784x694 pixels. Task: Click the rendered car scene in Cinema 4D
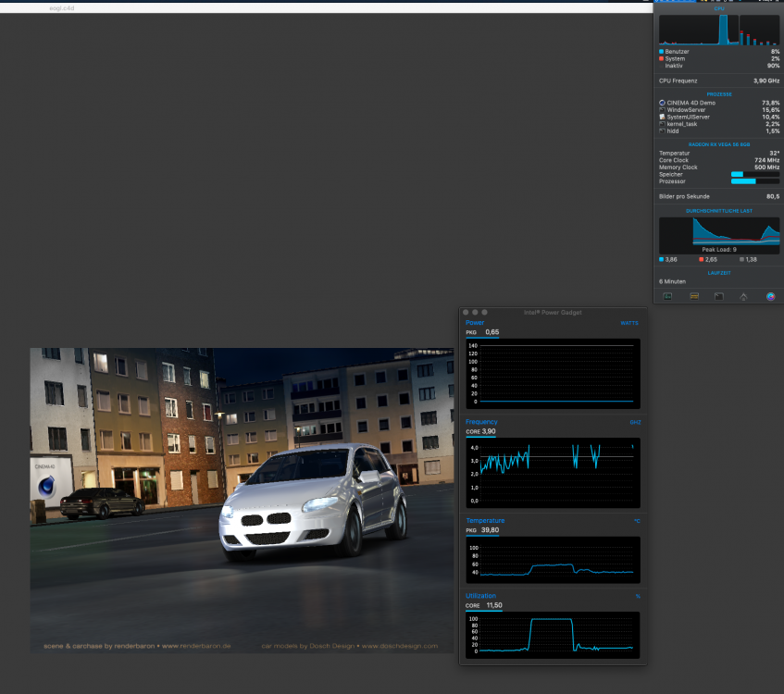tap(242, 500)
